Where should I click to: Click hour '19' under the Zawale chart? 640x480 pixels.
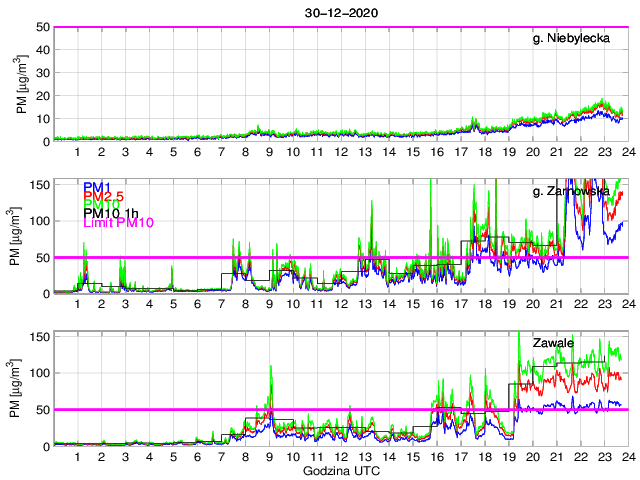point(509,457)
